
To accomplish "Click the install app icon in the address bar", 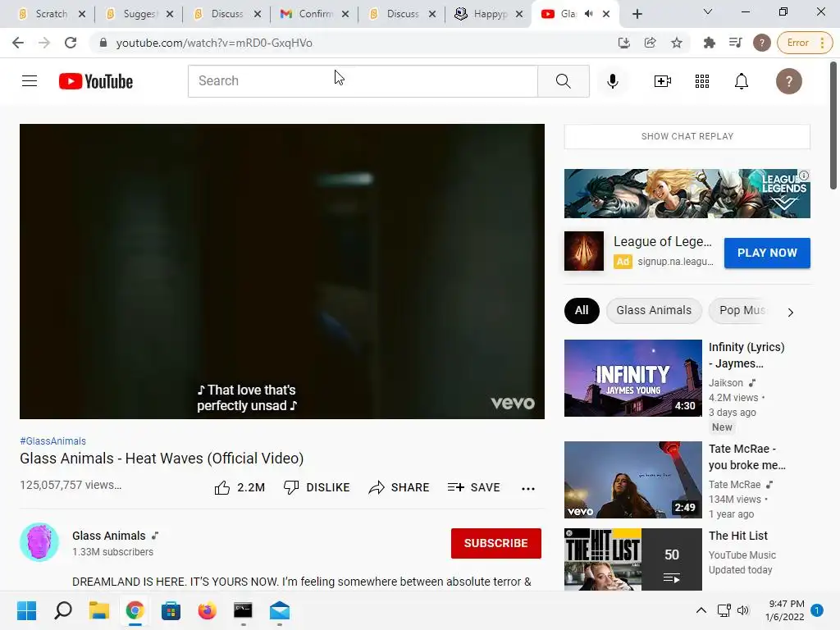I will coord(623,43).
